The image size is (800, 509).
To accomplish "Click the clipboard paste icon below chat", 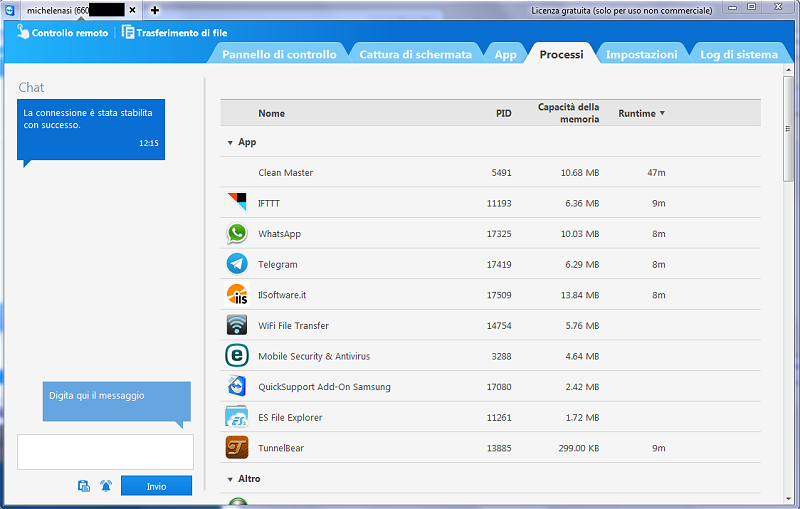I will (x=84, y=486).
